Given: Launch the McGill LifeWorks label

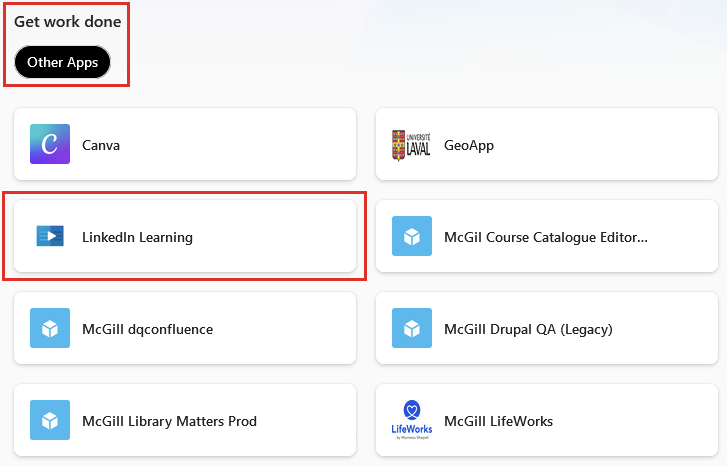Looking at the screenshot, I should (x=498, y=421).
